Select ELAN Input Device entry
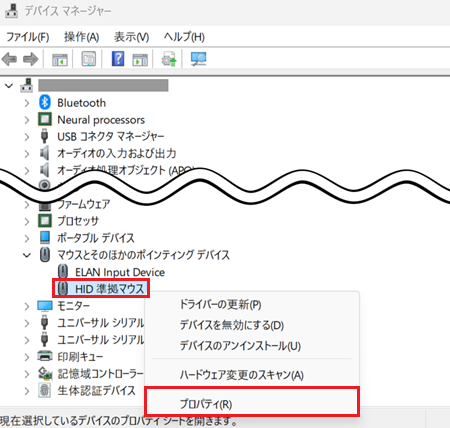 120,272
